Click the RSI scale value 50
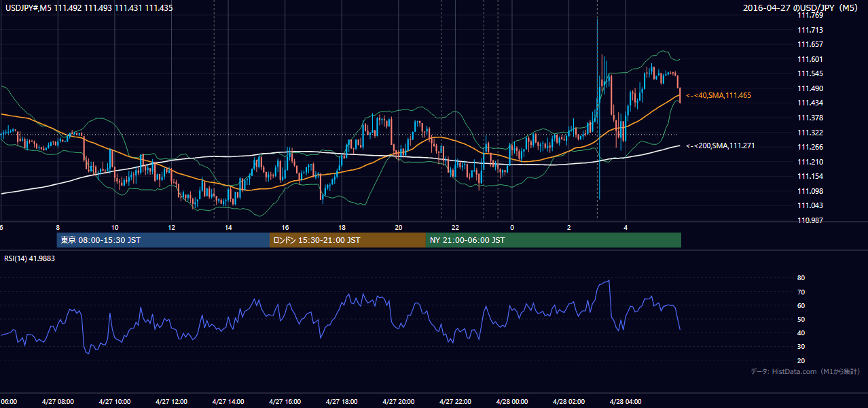 click(x=801, y=319)
